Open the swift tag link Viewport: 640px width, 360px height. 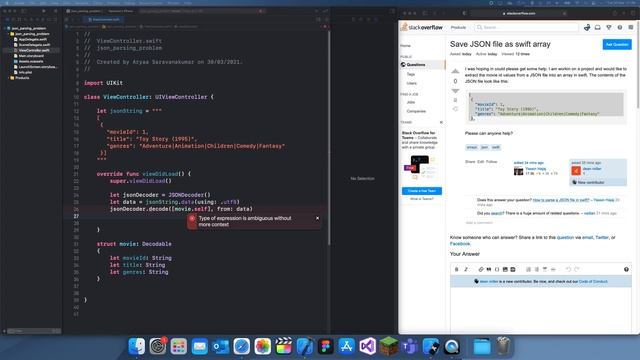(496, 147)
